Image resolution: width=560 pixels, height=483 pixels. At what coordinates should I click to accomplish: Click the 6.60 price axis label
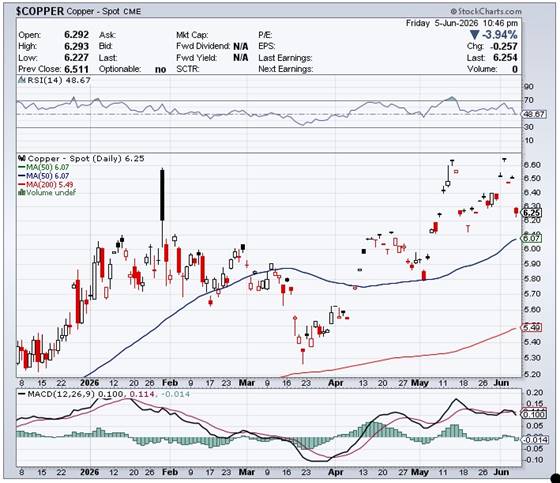532,165
